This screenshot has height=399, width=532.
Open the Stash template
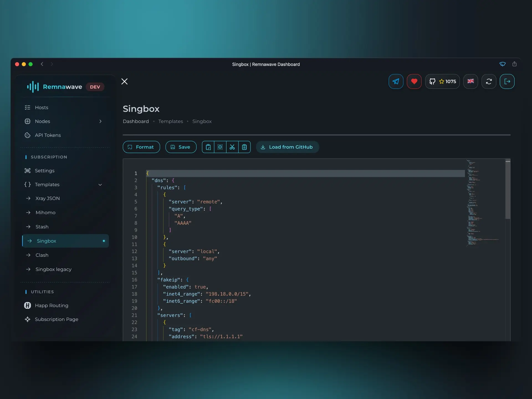[x=65, y=227]
